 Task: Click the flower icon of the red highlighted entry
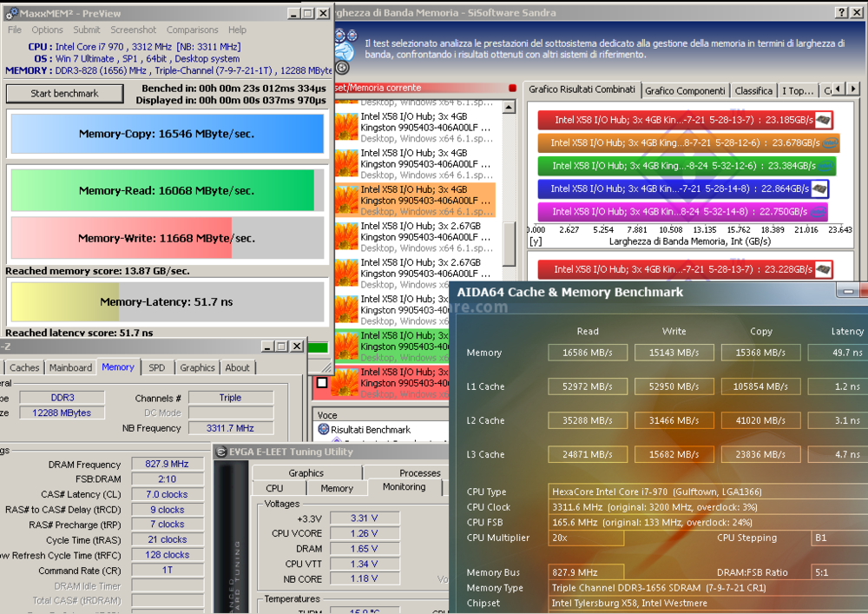(346, 383)
